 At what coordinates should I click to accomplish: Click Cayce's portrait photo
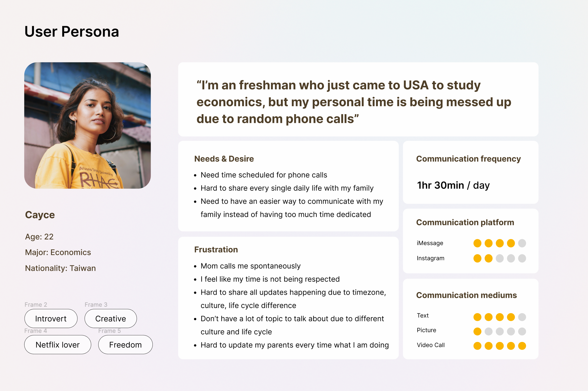point(88,126)
